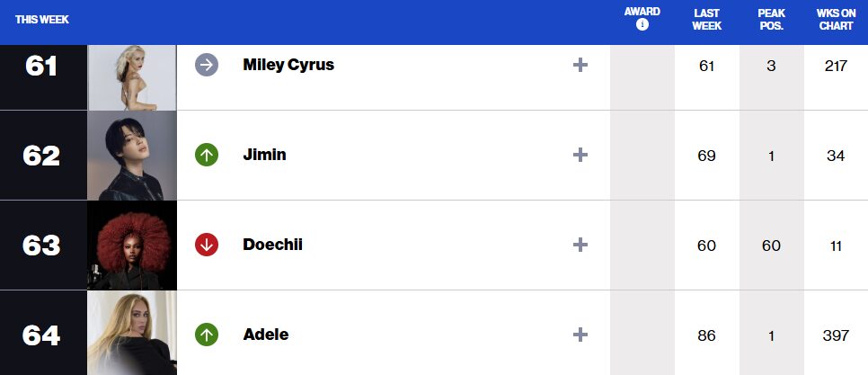Click the Last Week column header

706,19
